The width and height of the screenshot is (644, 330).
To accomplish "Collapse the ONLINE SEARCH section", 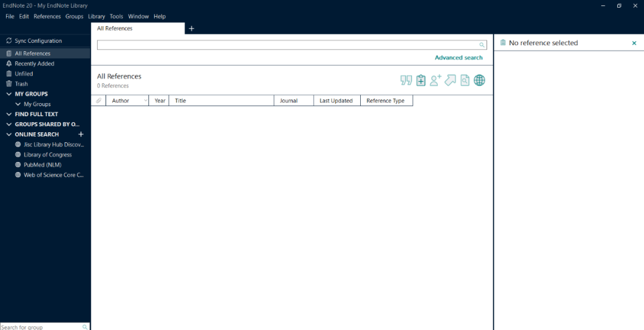I will (9, 134).
